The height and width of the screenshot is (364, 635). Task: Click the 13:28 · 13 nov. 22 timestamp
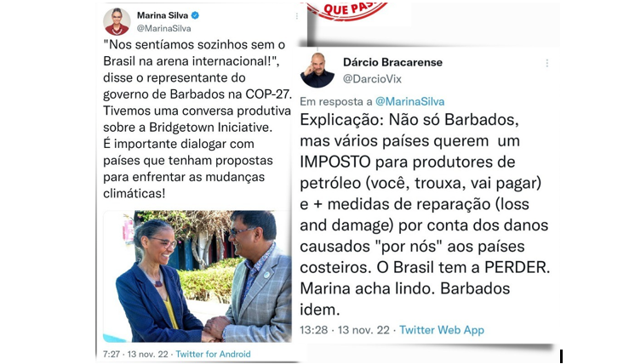[345, 330]
